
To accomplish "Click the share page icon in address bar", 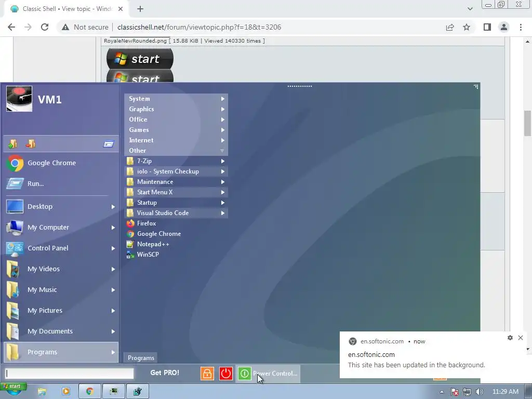I will pos(450,27).
